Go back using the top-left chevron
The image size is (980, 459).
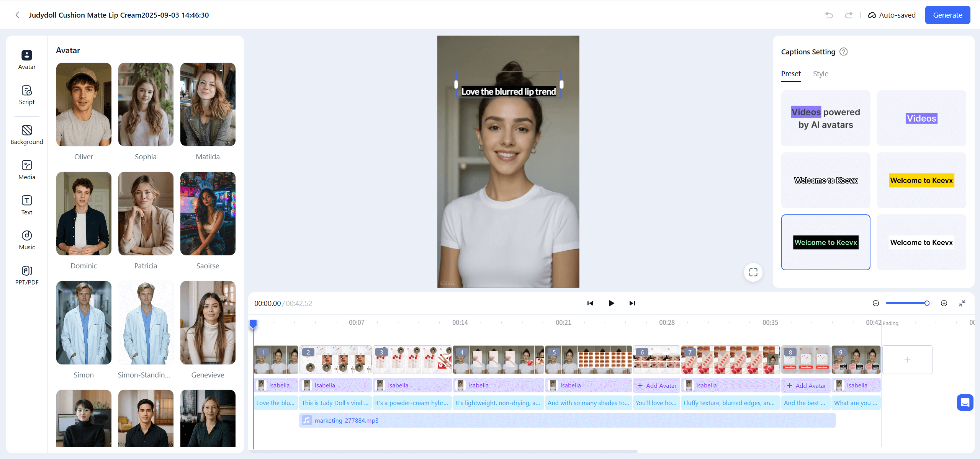click(17, 15)
